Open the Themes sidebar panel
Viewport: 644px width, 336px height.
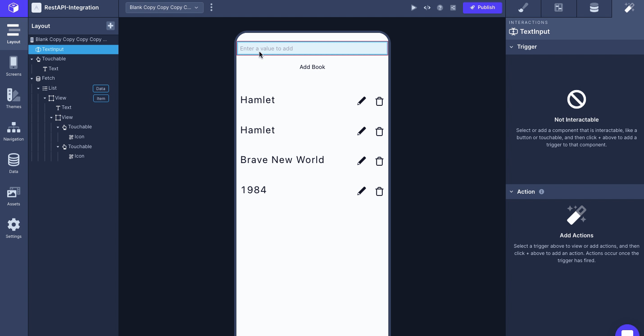14,99
